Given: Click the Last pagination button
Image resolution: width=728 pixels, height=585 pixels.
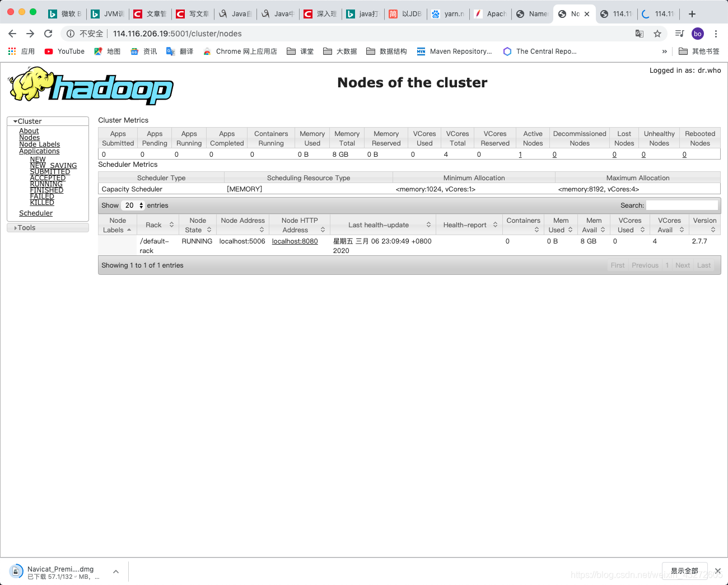Looking at the screenshot, I should [704, 265].
